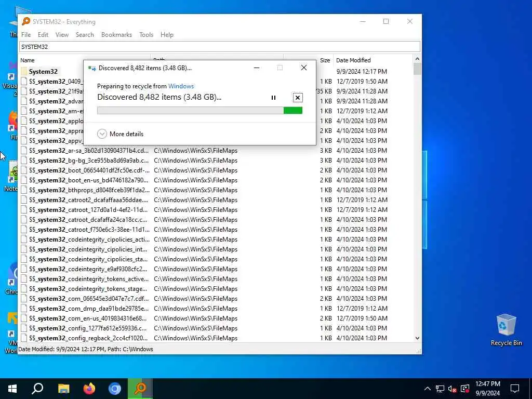Image resolution: width=532 pixels, height=399 pixels.
Task: Click file icon of $$_system32_bthprops row
Action: [x=24, y=190]
